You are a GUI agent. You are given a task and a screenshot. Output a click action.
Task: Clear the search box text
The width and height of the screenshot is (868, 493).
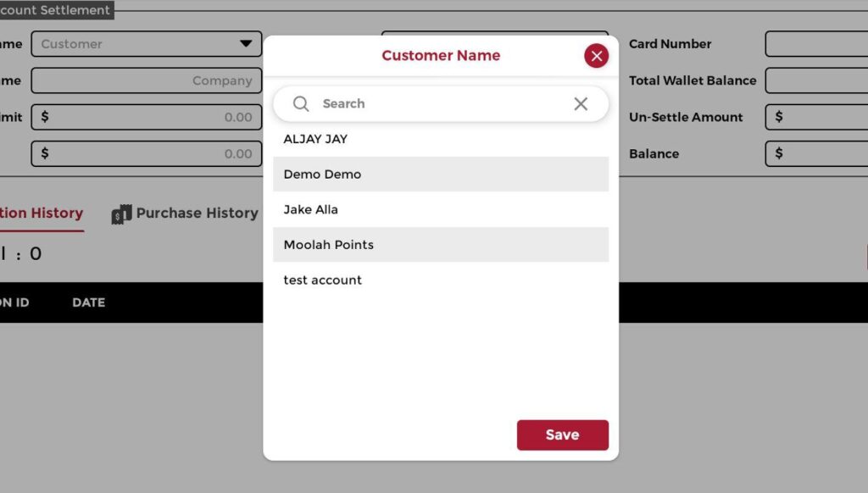click(581, 103)
